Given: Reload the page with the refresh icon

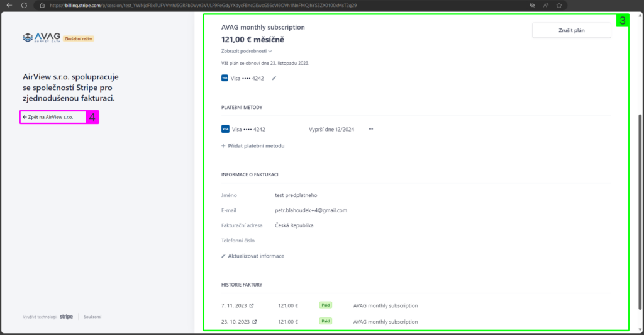Looking at the screenshot, I should pyautogui.click(x=24, y=5).
